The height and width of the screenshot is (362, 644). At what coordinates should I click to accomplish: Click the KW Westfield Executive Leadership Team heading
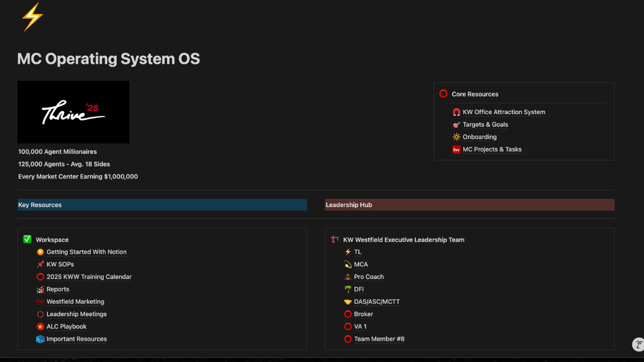coord(404,240)
